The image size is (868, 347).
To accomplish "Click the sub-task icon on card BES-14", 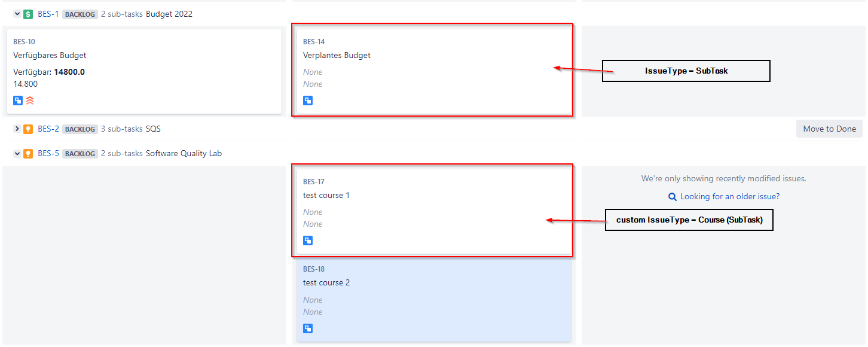I will click(x=308, y=101).
